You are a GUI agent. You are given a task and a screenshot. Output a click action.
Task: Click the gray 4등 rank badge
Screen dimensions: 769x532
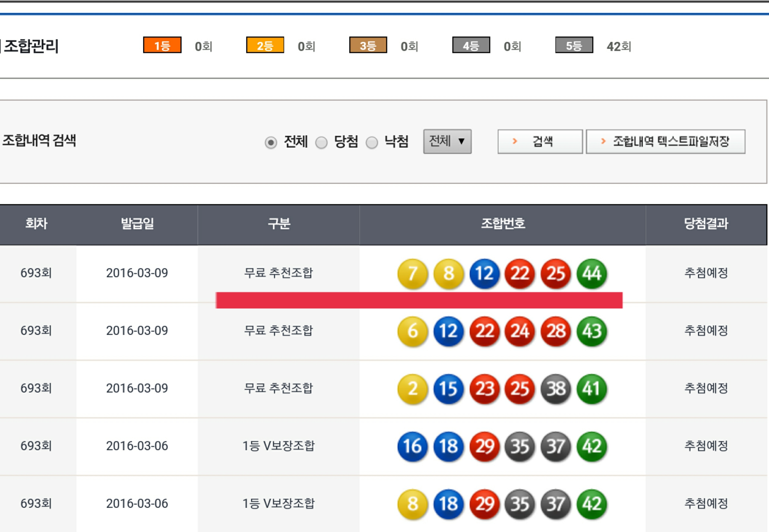471,45
